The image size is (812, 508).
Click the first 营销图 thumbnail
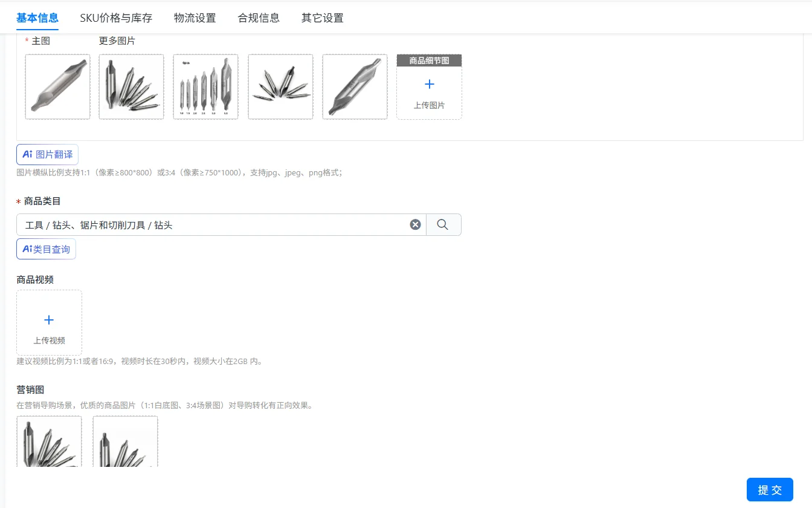point(49,441)
